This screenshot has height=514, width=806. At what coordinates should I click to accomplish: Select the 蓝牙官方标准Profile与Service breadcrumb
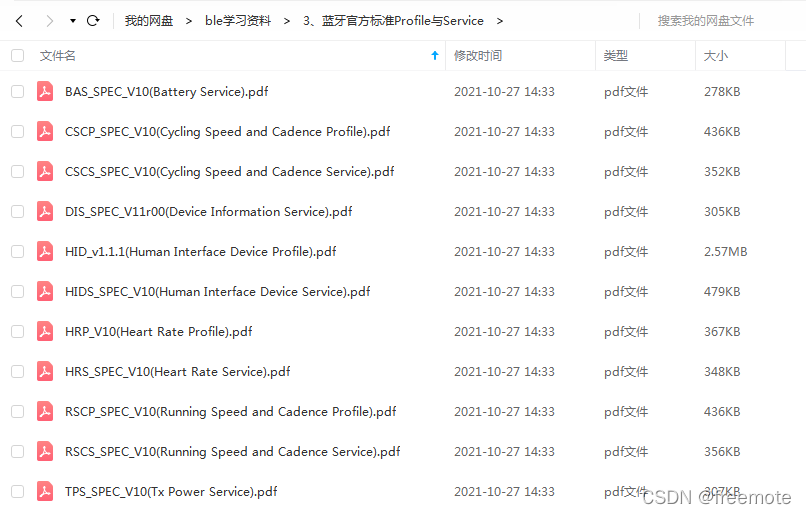click(x=393, y=21)
